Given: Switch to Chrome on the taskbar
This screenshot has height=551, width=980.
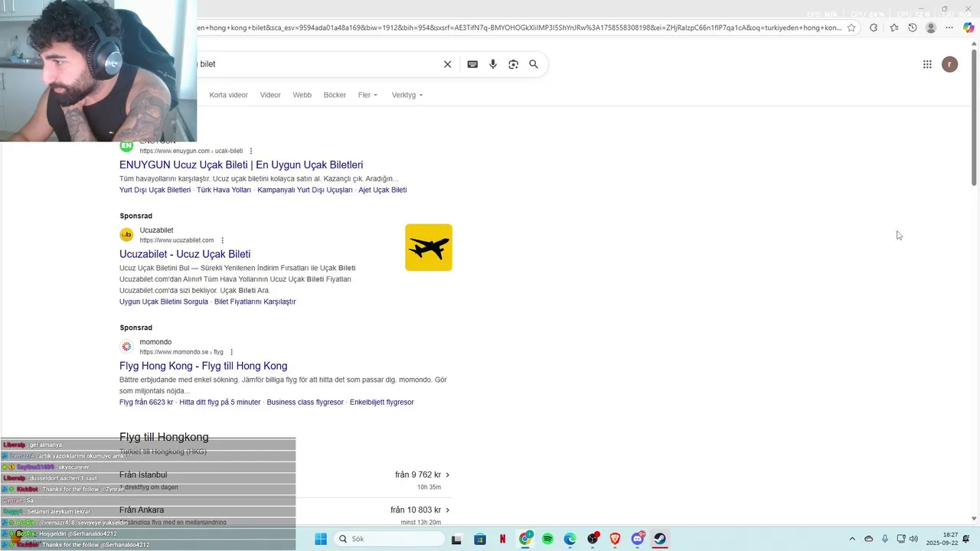Looking at the screenshot, I should point(525,539).
